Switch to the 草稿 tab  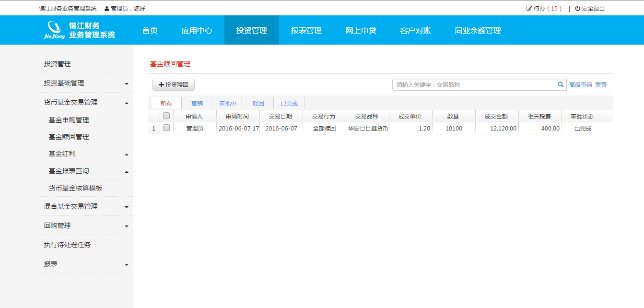(197, 103)
